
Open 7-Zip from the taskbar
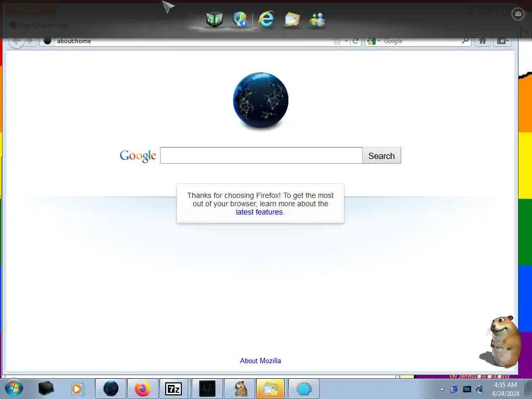174,389
